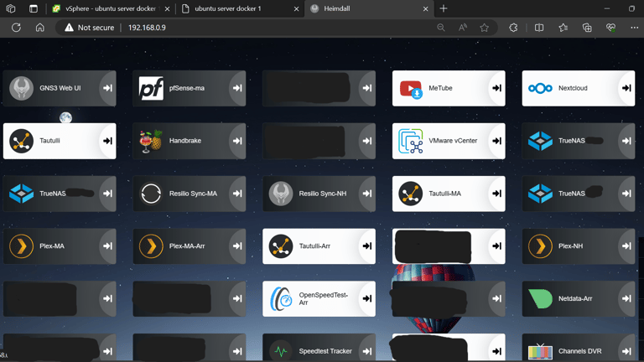Click the Tautulli tile icon
Screen dimensions: 644x362
[x=21, y=141]
